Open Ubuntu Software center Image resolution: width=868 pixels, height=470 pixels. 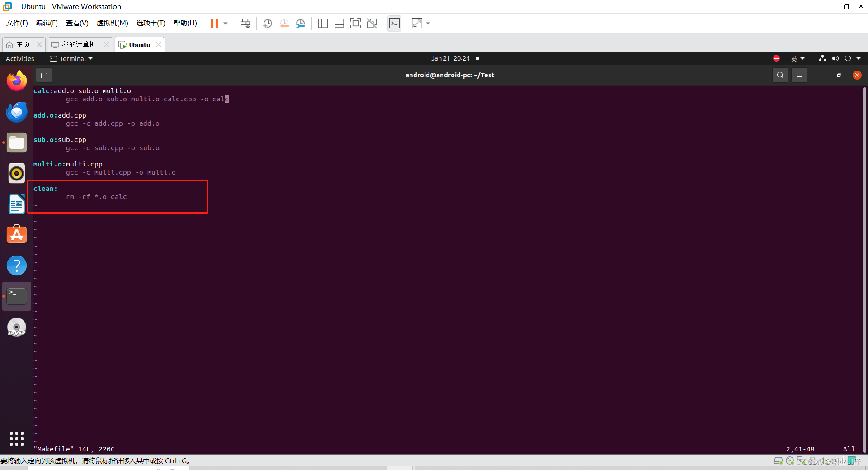tap(17, 235)
